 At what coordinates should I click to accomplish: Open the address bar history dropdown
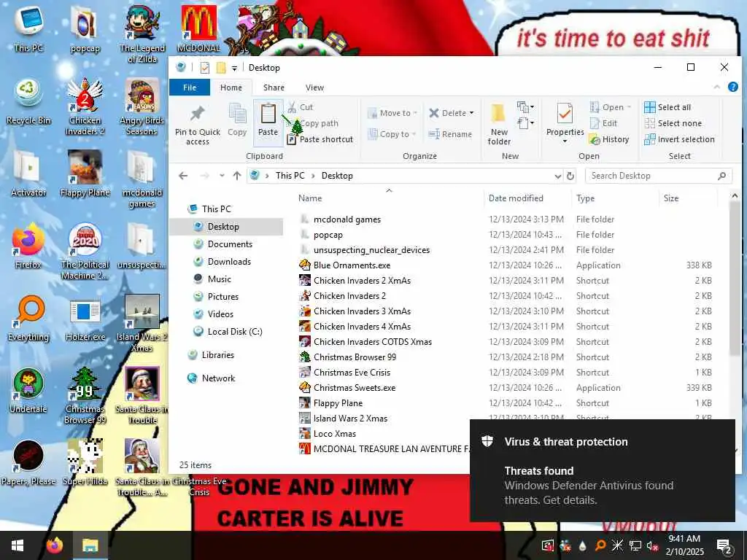coord(557,176)
